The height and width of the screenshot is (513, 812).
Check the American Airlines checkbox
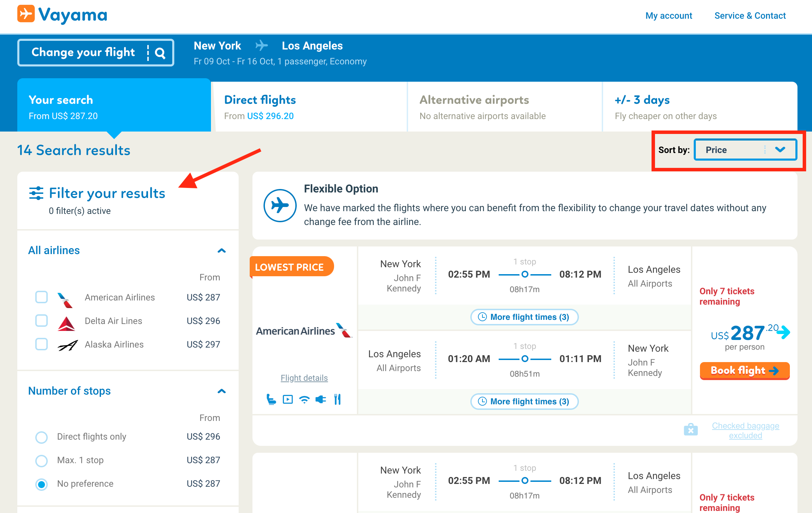[41, 297]
